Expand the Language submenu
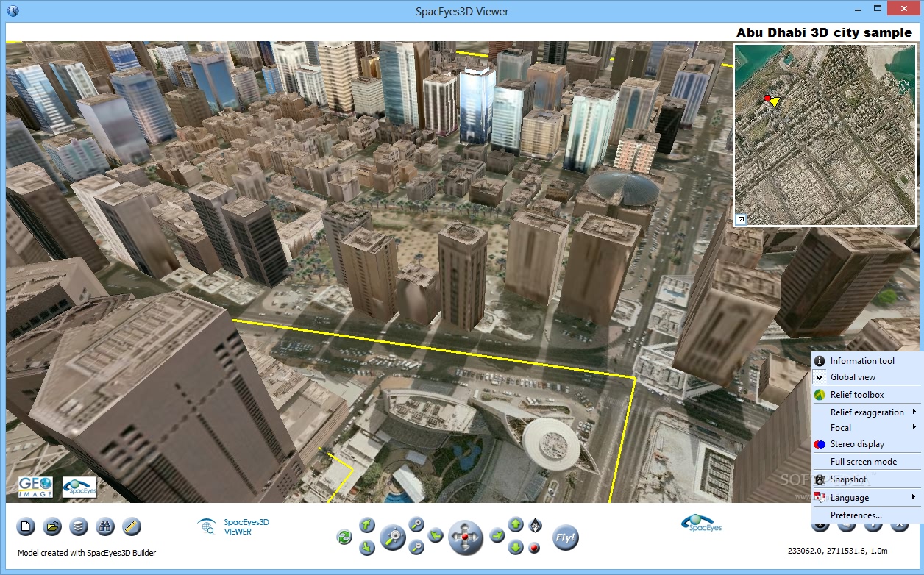 pyautogui.click(x=867, y=498)
